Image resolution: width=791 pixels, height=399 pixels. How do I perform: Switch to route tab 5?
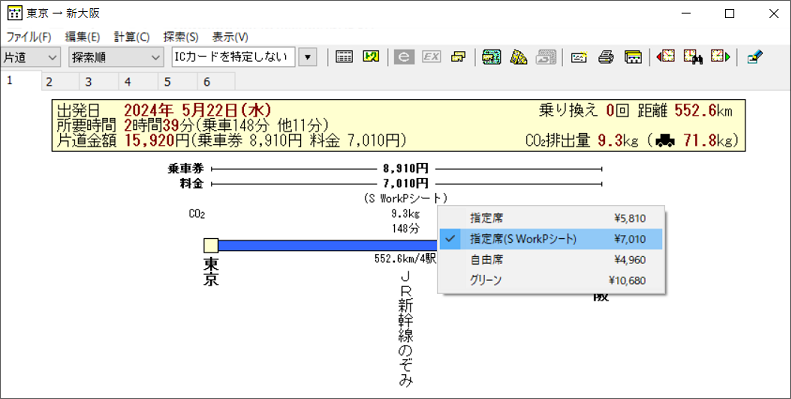(178, 82)
